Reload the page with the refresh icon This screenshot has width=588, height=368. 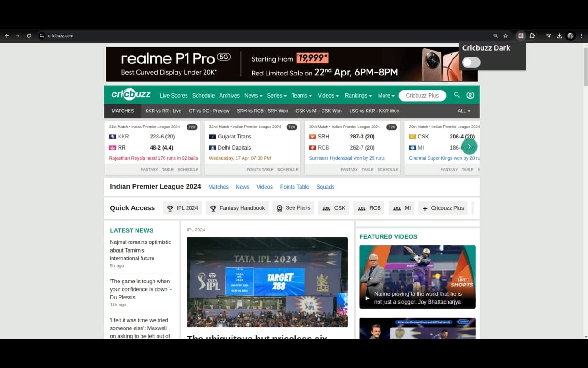[x=28, y=36]
